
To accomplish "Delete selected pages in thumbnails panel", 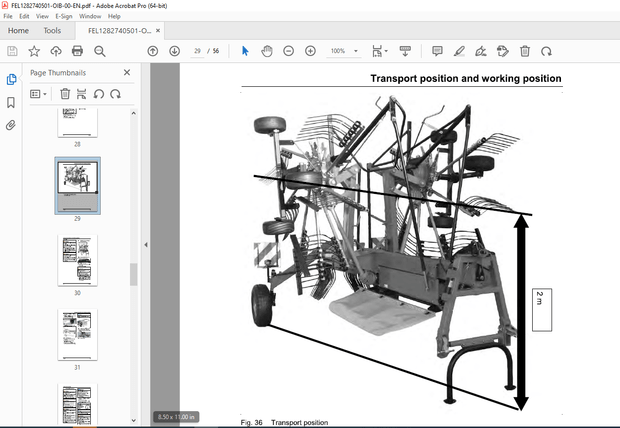I will point(65,94).
